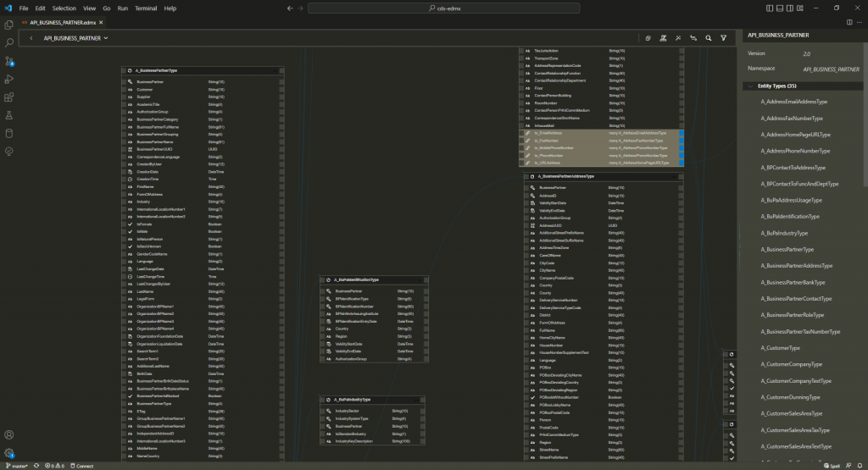Go back using title bar arrow
868x470 pixels.
[x=290, y=8]
